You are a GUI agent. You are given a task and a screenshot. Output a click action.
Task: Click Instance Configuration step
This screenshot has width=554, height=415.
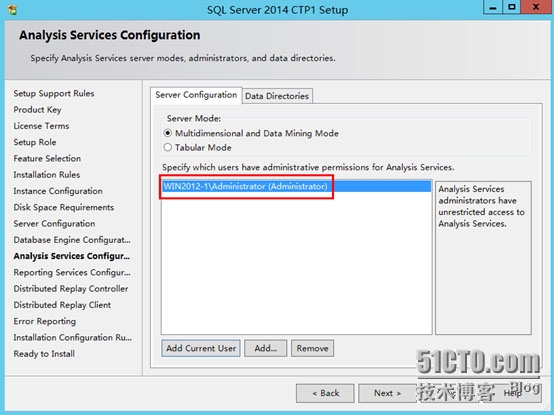(58, 191)
